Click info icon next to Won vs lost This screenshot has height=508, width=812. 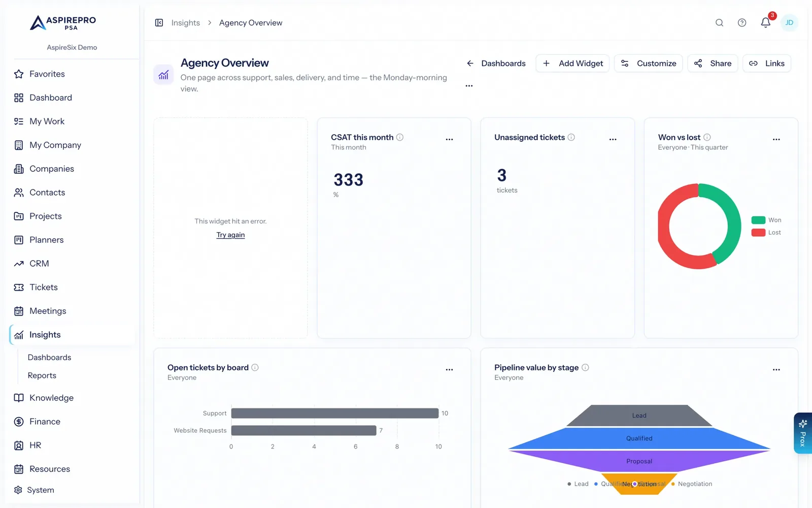point(707,137)
